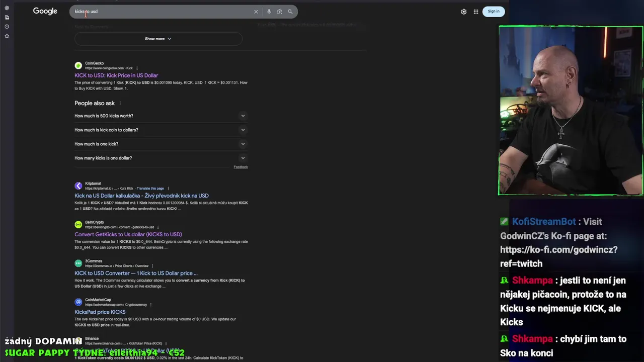Click the Kriptomat favicon

(x=78, y=186)
